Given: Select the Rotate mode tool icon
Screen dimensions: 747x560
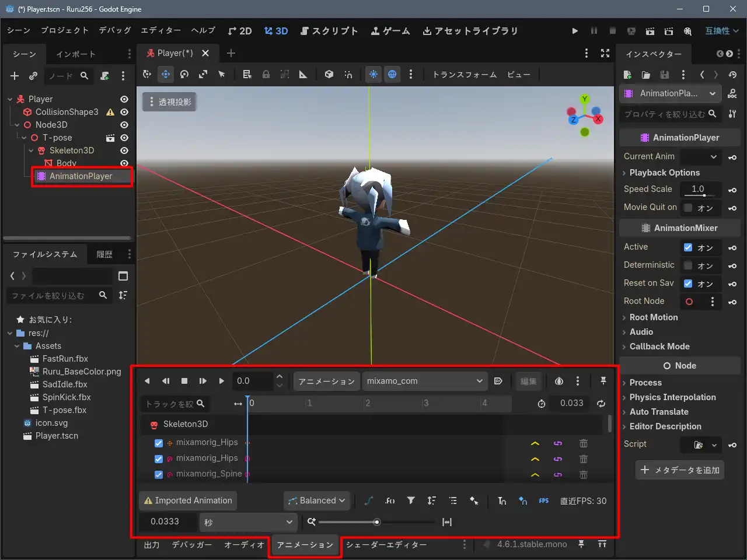Looking at the screenshot, I should click(184, 74).
